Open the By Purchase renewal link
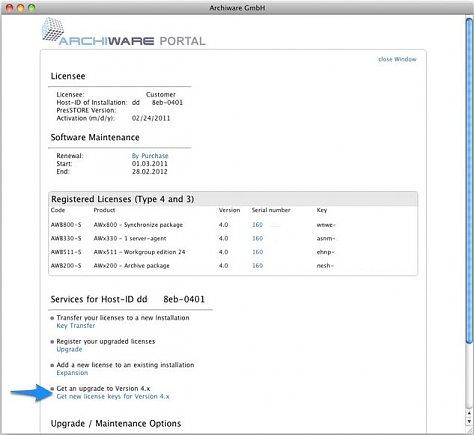The width and height of the screenshot is (474, 435). coord(150,156)
